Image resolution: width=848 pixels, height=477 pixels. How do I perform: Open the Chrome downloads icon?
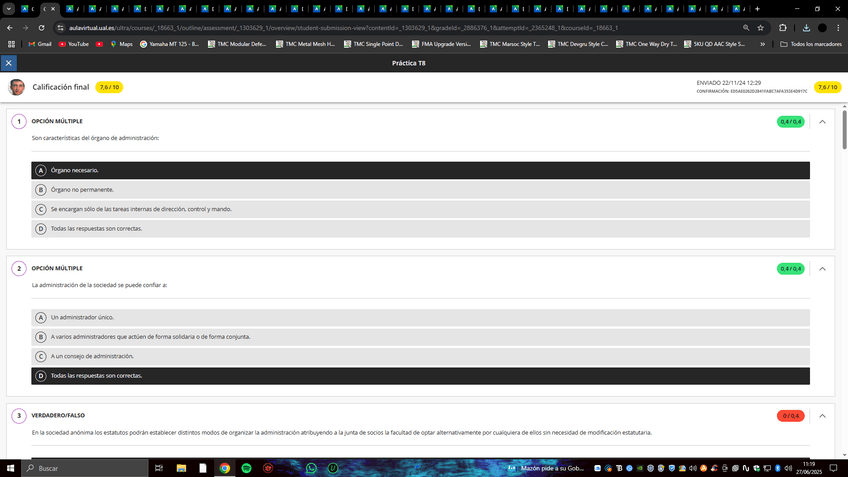click(806, 28)
